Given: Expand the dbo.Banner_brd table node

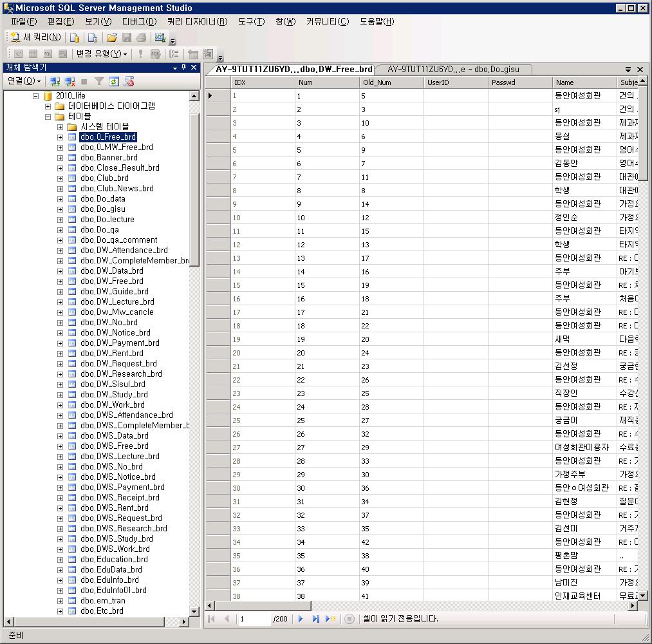Looking at the screenshot, I should tap(60, 158).
